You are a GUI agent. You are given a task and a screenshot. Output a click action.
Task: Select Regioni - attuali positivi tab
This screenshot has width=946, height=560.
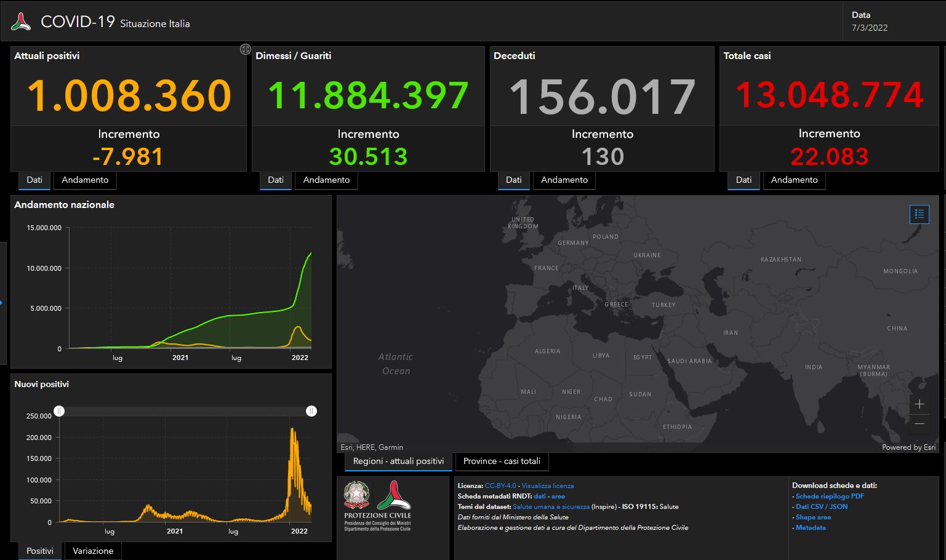coord(398,461)
